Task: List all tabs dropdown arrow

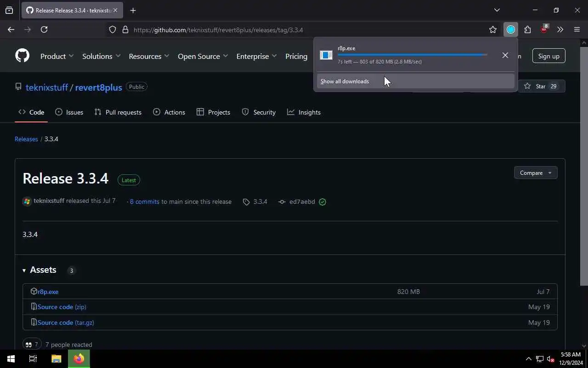Action: point(497,10)
